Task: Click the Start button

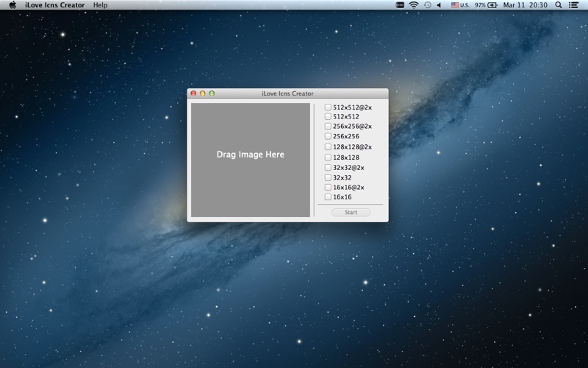Action: tap(351, 212)
